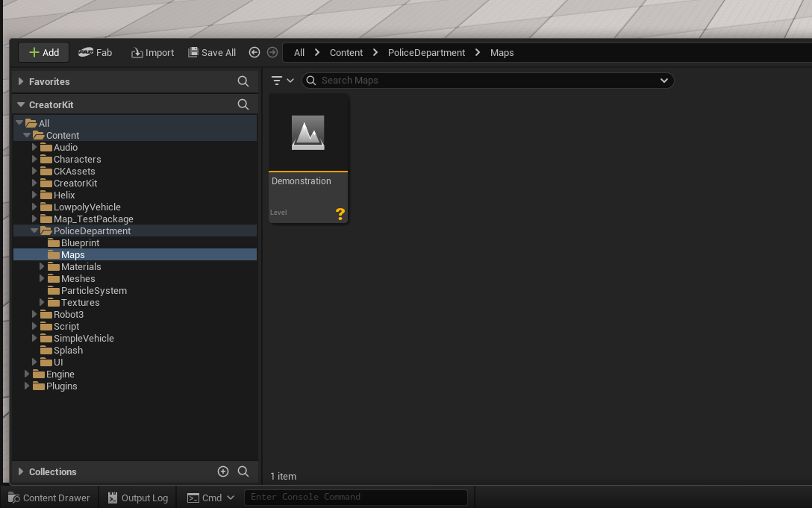Viewport: 812px width, 508px height.
Task: Open the filter options icon
Action: tap(282, 81)
